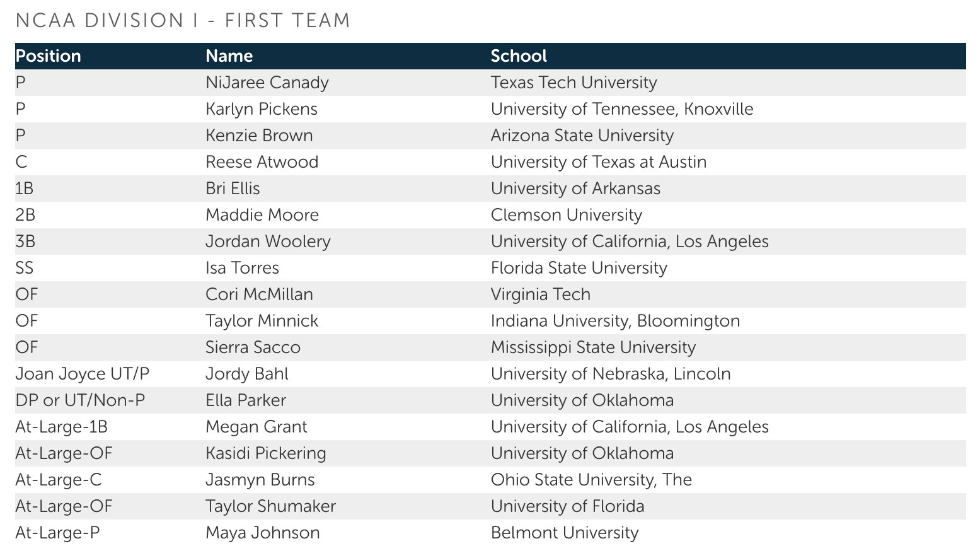Select the NCAA Division I First Team heading
The height and width of the screenshot is (546, 980).
click(x=183, y=21)
